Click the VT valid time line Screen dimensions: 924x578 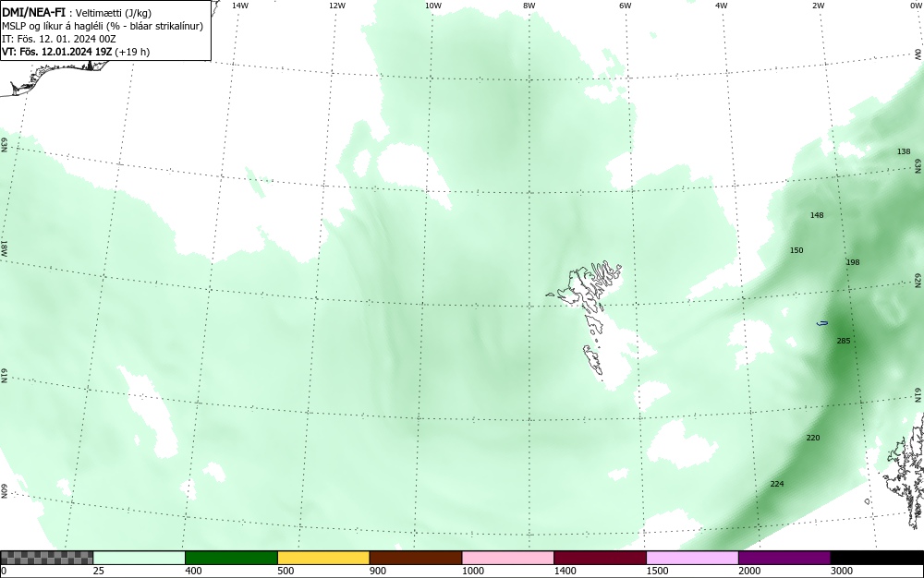click(76, 52)
